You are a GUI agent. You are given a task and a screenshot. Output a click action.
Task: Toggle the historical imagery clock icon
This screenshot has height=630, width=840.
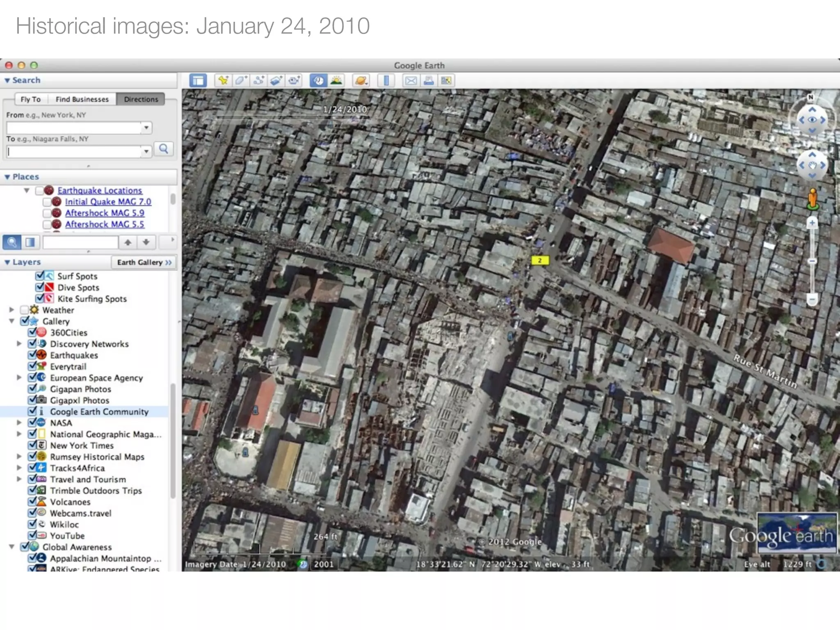point(318,80)
